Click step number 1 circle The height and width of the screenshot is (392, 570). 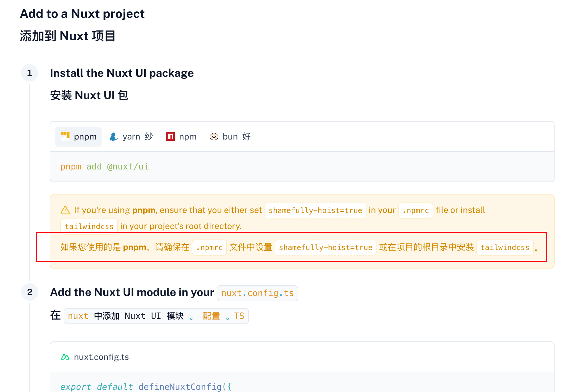pyautogui.click(x=30, y=73)
